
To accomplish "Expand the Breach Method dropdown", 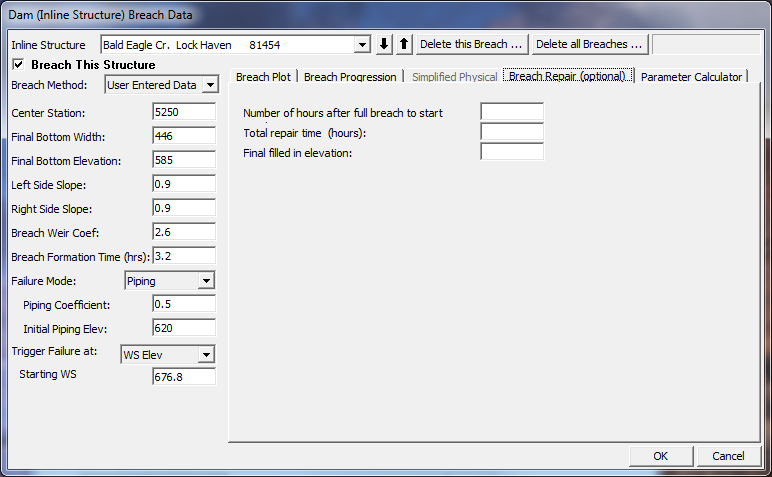I will [210, 86].
